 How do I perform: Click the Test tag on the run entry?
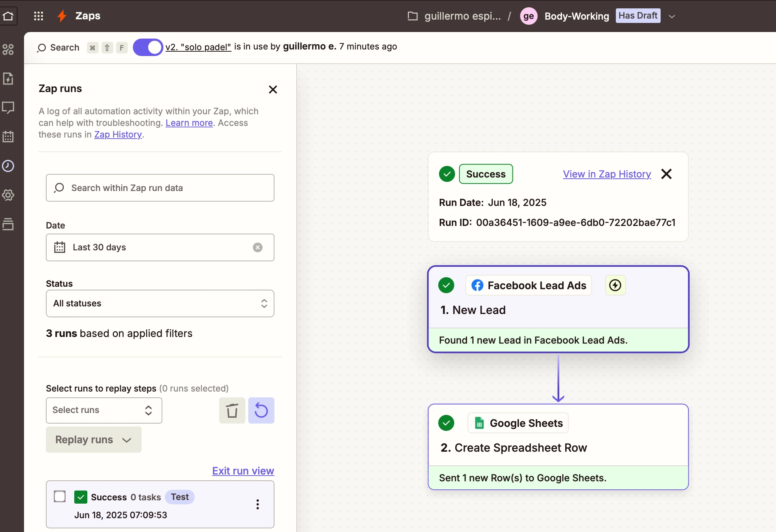[x=180, y=497]
